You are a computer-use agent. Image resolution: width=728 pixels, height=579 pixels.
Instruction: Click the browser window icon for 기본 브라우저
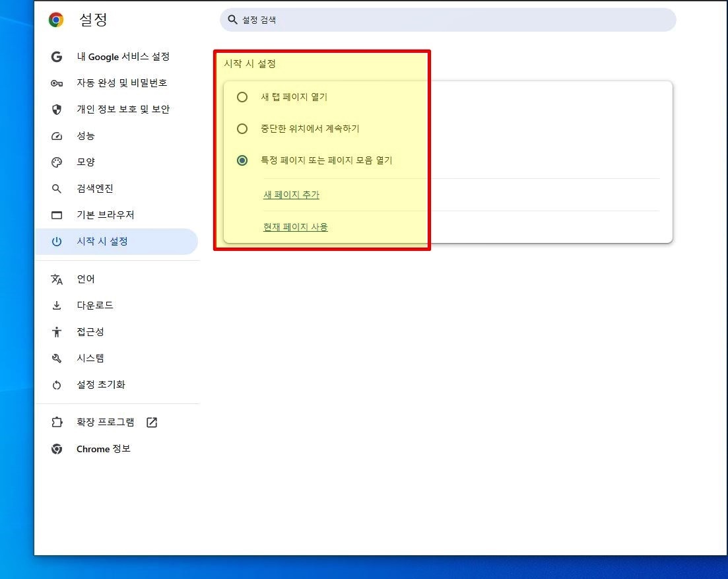click(x=57, y=215)
